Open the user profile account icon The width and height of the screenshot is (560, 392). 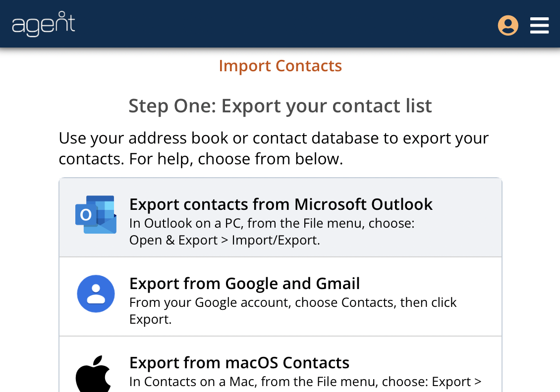[x=508, y=25]
